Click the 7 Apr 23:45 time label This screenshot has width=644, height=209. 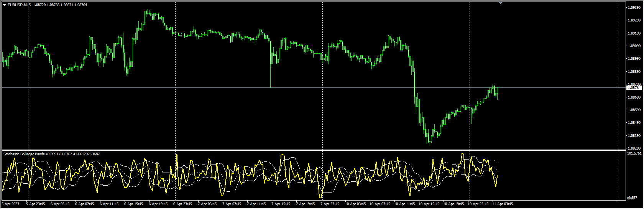(x=330, y=204)
